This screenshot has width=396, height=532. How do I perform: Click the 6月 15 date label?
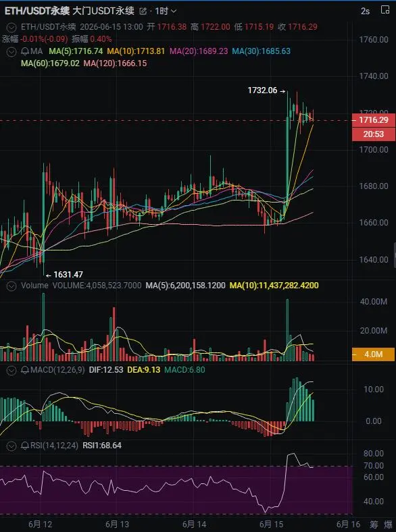pos(271,525)
